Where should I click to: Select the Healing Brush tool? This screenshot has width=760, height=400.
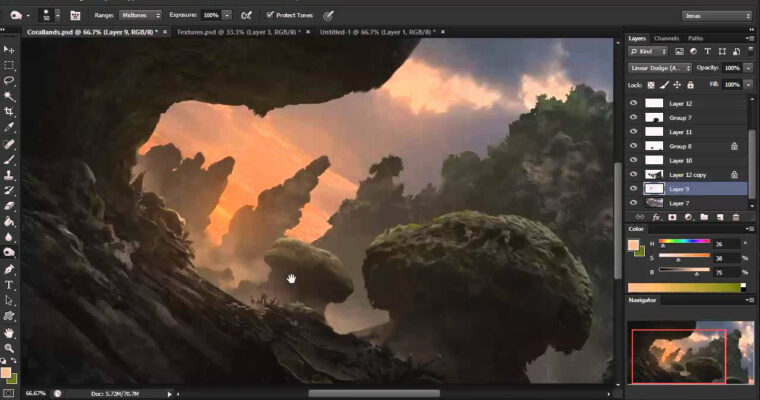9,144
